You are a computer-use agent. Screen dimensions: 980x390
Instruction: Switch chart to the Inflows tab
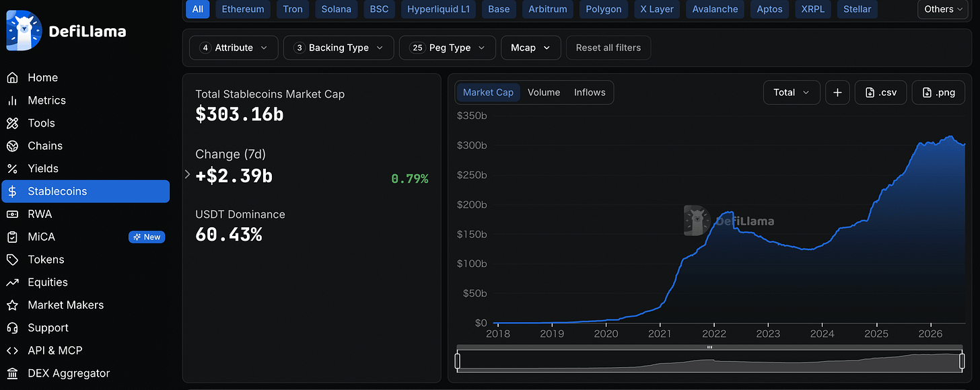(590, 93)
